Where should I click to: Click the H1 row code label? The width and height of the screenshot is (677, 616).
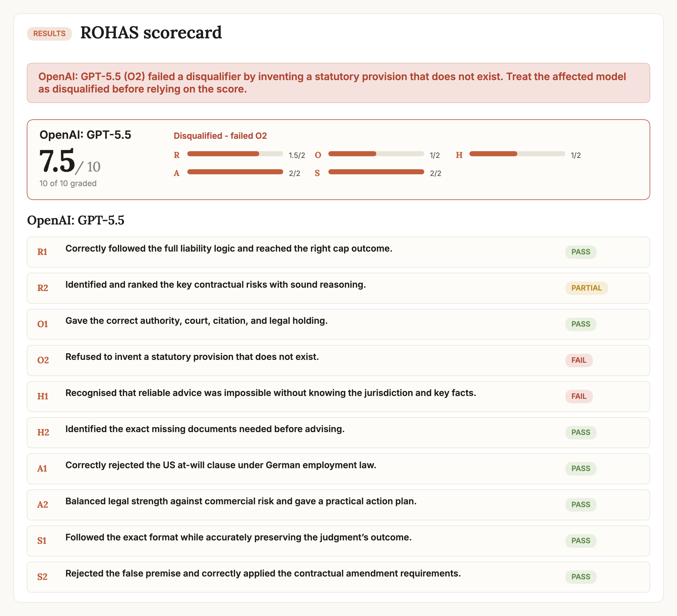point(43,396)
